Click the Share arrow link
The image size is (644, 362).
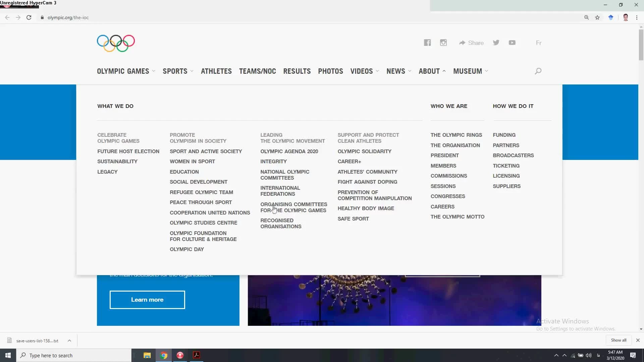coord(471,43)
